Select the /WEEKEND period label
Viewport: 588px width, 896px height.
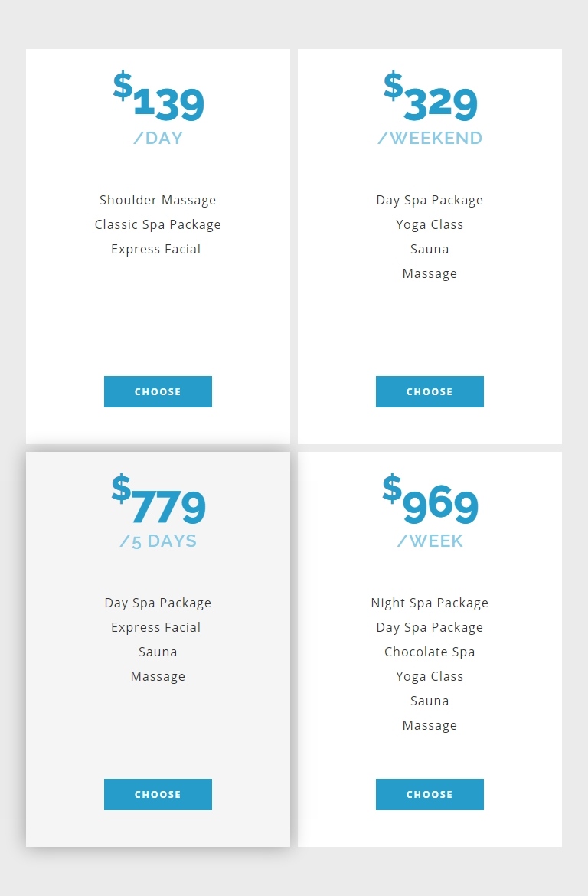click(430, 138)
